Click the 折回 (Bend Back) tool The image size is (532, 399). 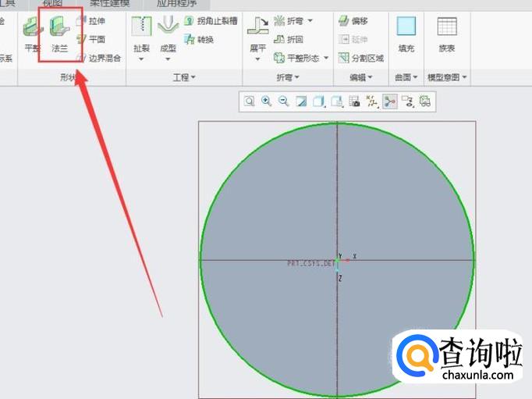pos(289,39)
